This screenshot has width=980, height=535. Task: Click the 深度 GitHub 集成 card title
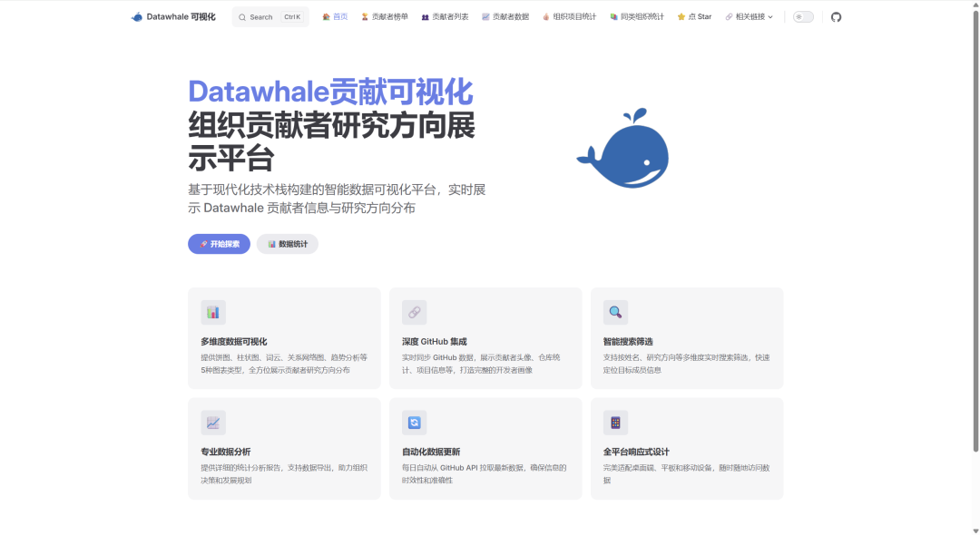point(435,342)
